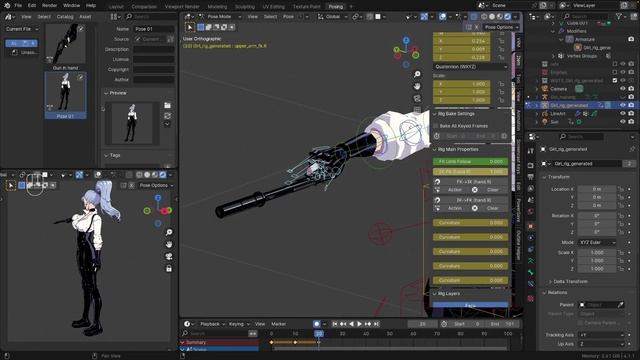
Task: Jump to the timeline start frame button
Action: pos(335,324)
